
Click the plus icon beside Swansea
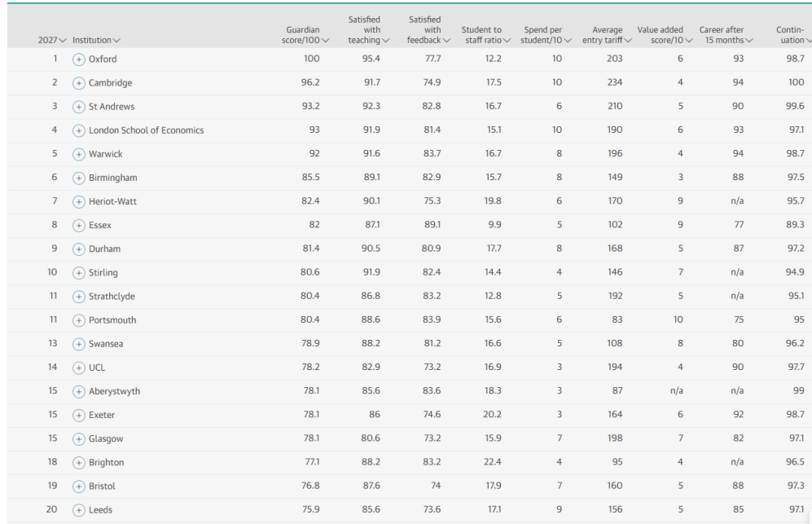click(x=79, y=344)
